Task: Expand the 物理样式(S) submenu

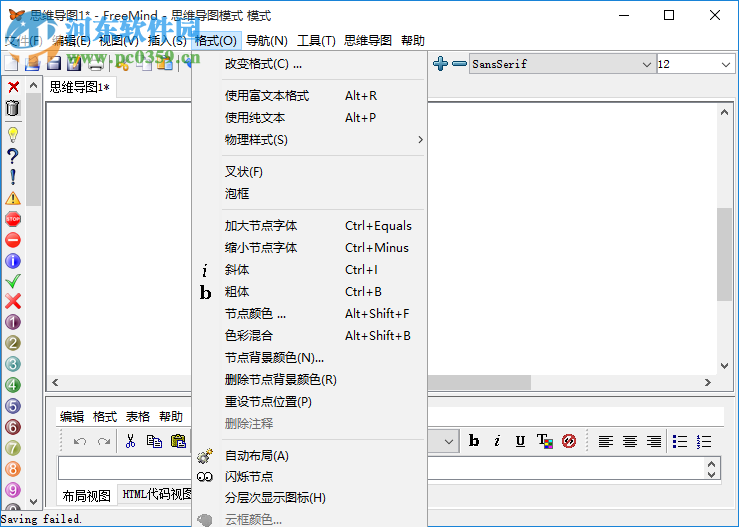Action: pyautogui.click(x=324, y=140)
